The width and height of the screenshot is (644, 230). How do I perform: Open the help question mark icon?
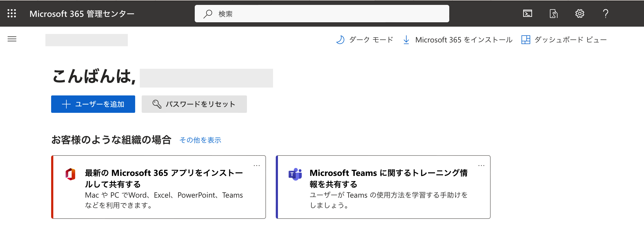pos(606,13)
